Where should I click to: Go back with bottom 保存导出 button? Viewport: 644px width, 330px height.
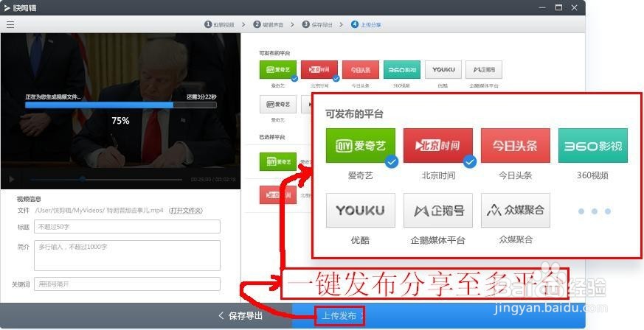tap(240, 316)
